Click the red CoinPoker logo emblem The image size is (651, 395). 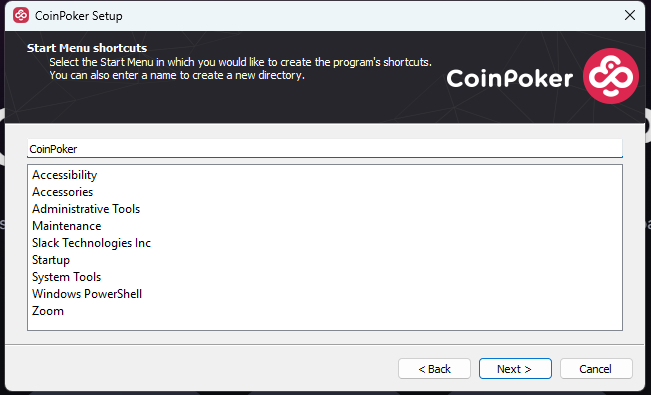[x=611, y=76]
